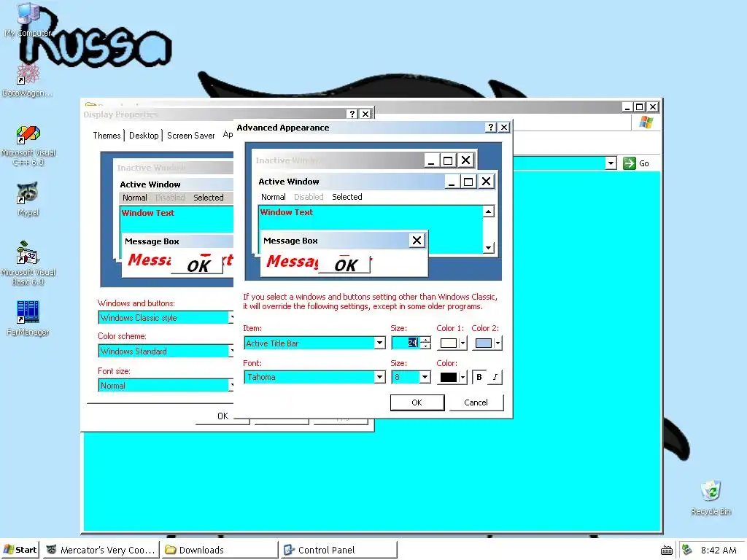Image resolution: width=747 pixels, height=560 pixels.
Task: Click Selected menu item in preview Active Window
Action: 347,197
